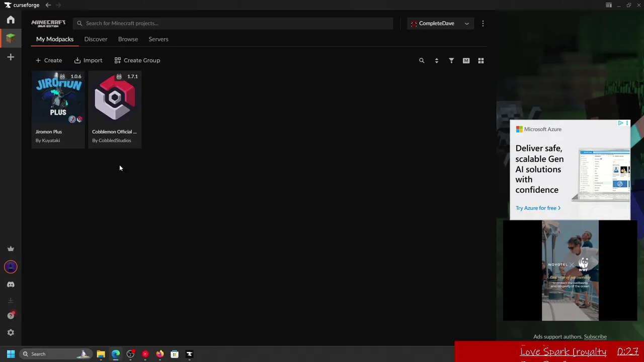
Task: Create a new modpack group
Action: coord(137,60)
